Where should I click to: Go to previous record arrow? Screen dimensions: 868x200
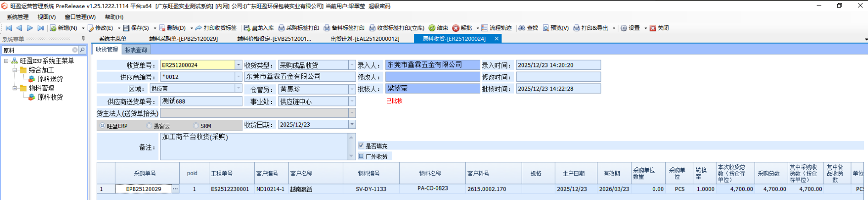19,28
